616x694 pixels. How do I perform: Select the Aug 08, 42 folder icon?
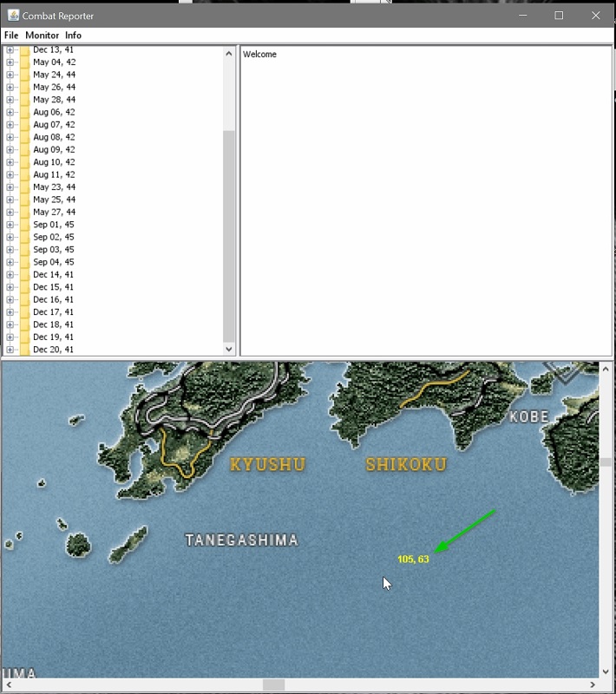tap(25, 137)
